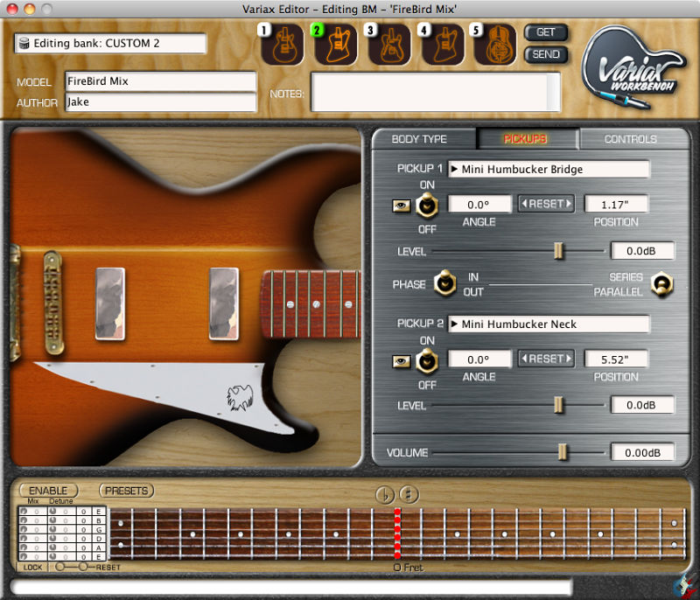Click the sharp tuning symbol button
The height and width of the screenshot is (600, 700).
(x=409, y=495)
